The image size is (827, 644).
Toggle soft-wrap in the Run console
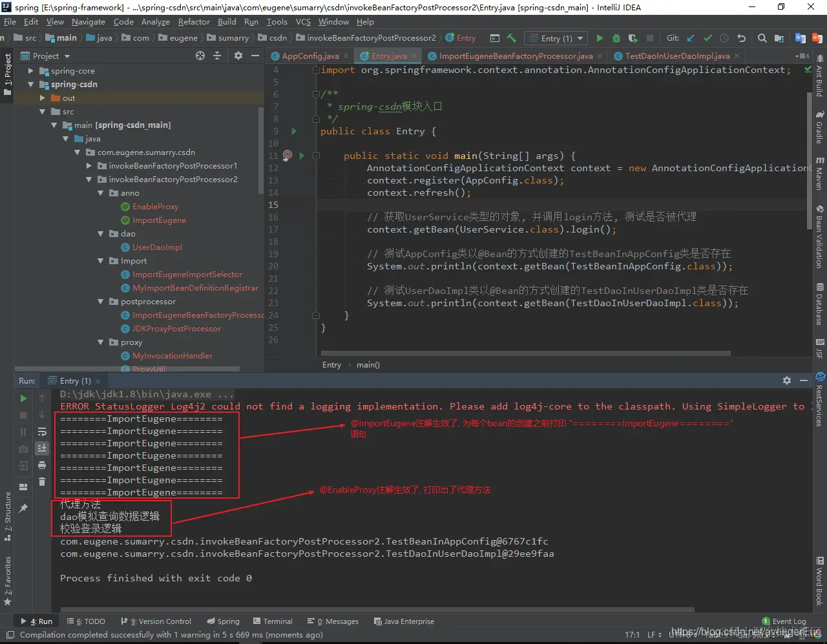42,431
